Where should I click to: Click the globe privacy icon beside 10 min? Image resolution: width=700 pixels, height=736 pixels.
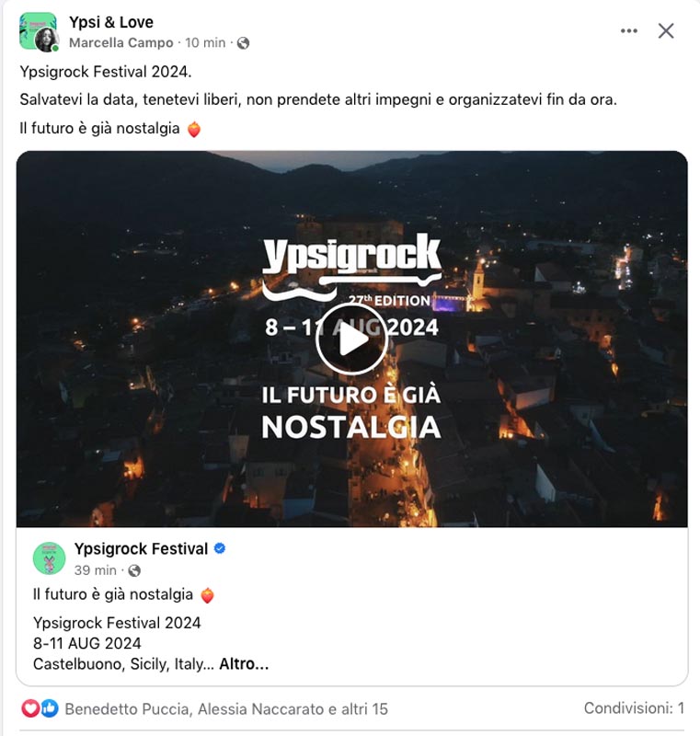click(243, 43)
